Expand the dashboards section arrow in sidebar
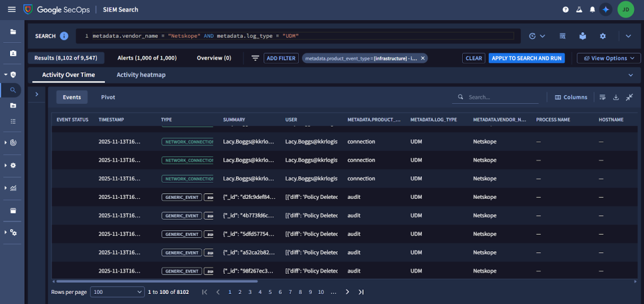Screen dimensions: 644x304 pos(6,188)
